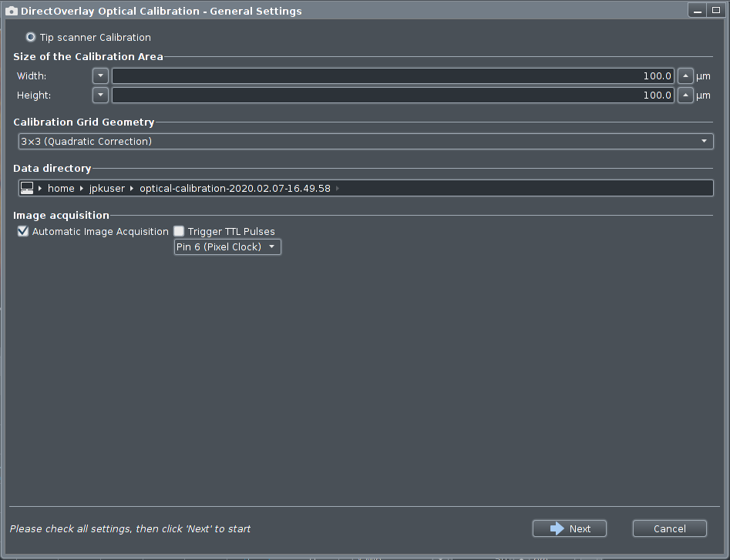This screenshot has width=730, height=560.
Task: Enable Trigger TTL Pulses checkbox
Action: click(x=179, y=231)
